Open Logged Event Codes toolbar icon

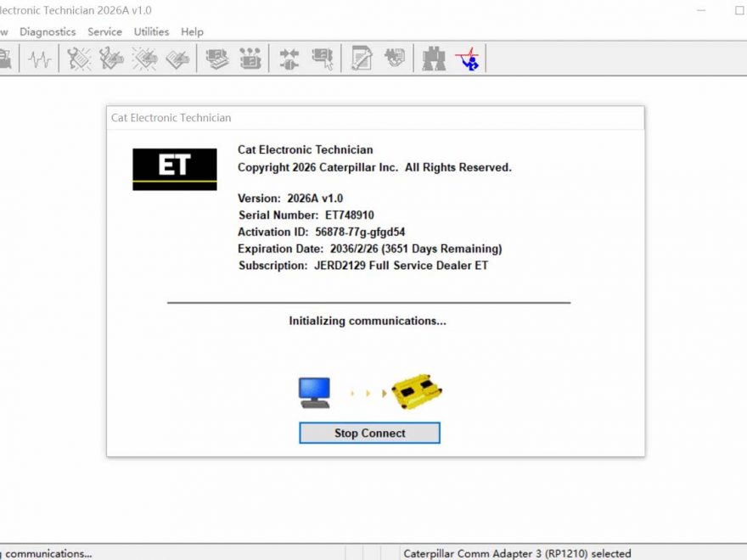point(177,59)
